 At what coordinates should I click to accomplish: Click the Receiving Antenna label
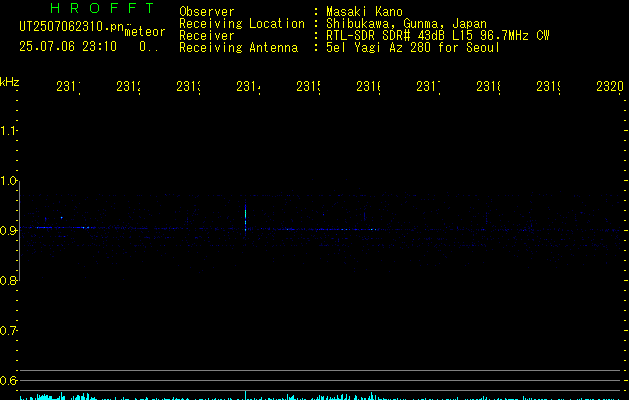[238, 48]
